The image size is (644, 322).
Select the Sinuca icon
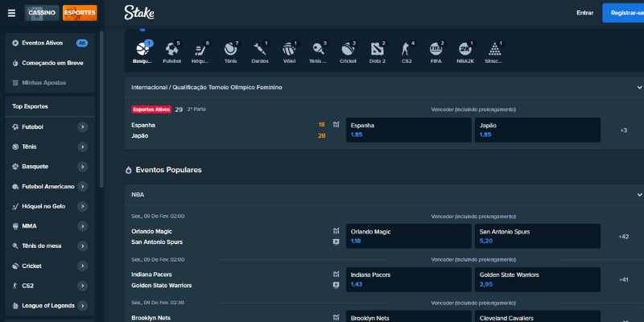(493, 52)
